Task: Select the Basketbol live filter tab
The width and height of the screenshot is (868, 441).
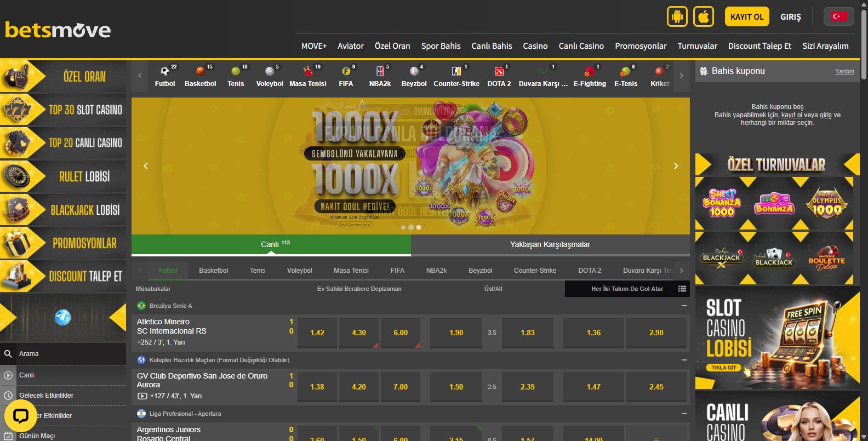Action: (213, 271)
